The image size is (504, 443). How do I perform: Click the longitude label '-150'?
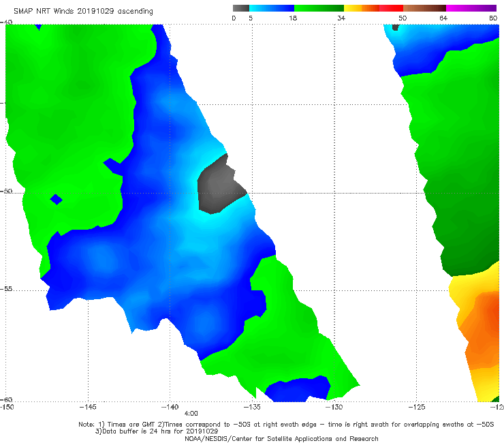coord(7,407)
